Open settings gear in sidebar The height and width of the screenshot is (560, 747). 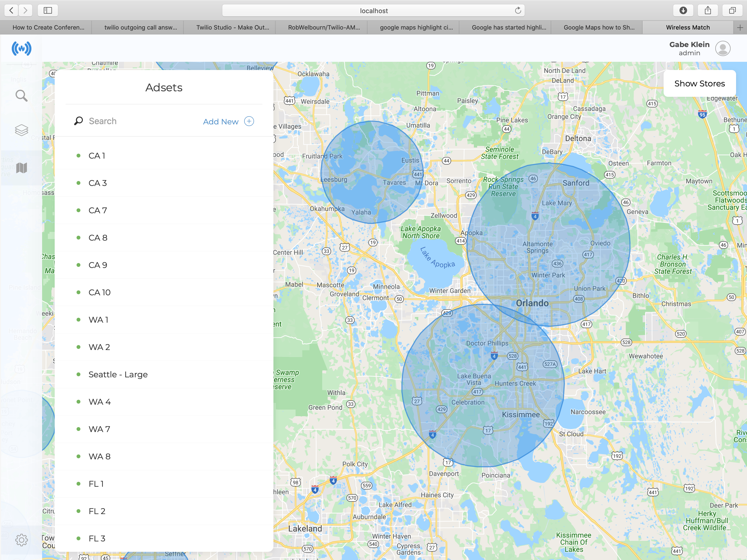click(21, 540)
